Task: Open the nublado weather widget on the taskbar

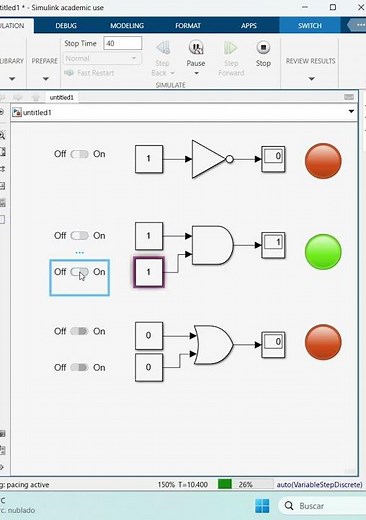Action: (x=17, y=506)
